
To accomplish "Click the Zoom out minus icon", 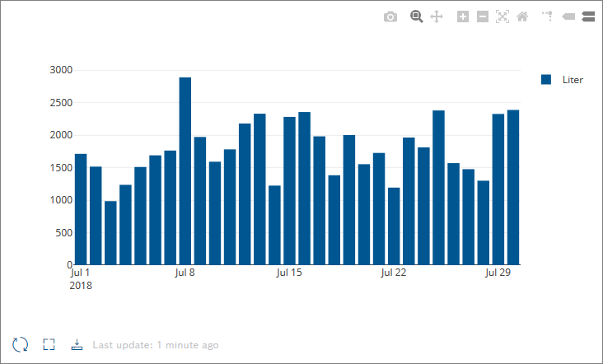I will (483, 16).
